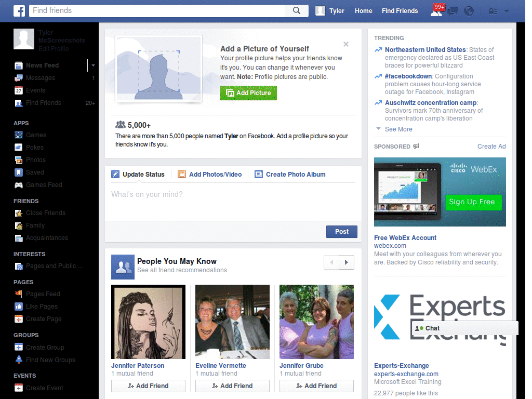Click the Messages sidebar icon
This screenshot has width=532, height=399.
pos(19,78)
